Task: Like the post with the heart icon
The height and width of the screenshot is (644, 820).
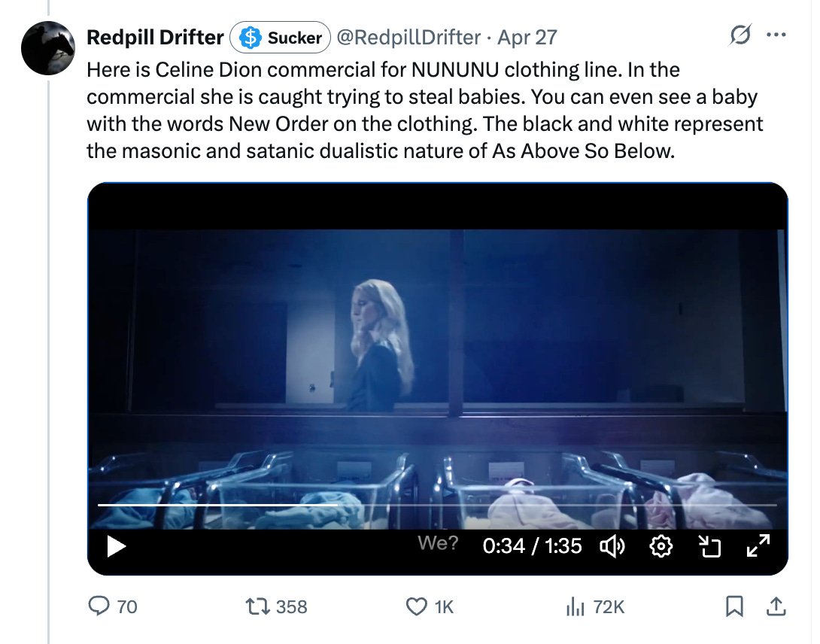Action: click(415, 606)
